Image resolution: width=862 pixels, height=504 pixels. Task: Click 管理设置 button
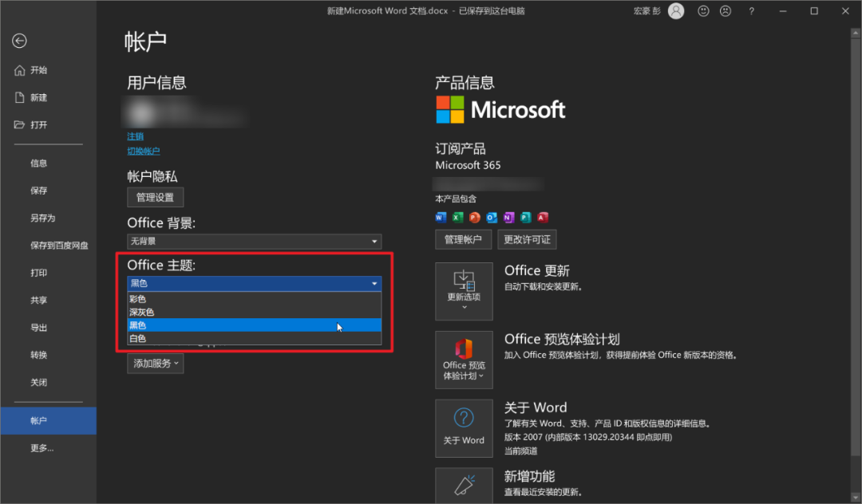(156, 197)
